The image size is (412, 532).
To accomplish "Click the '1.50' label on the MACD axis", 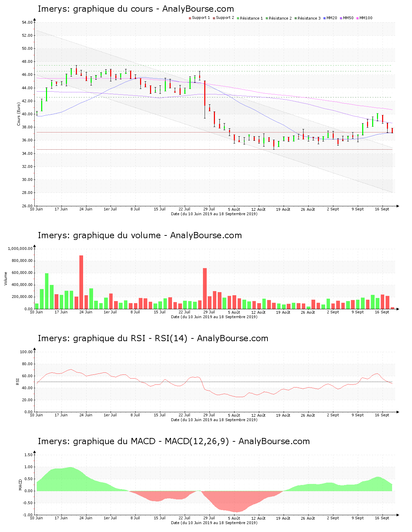I will pyautogui.click(x=29, y=455).
